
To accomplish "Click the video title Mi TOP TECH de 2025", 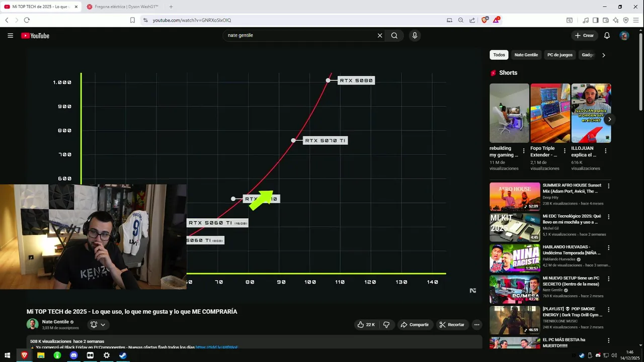I will point(132,312).
